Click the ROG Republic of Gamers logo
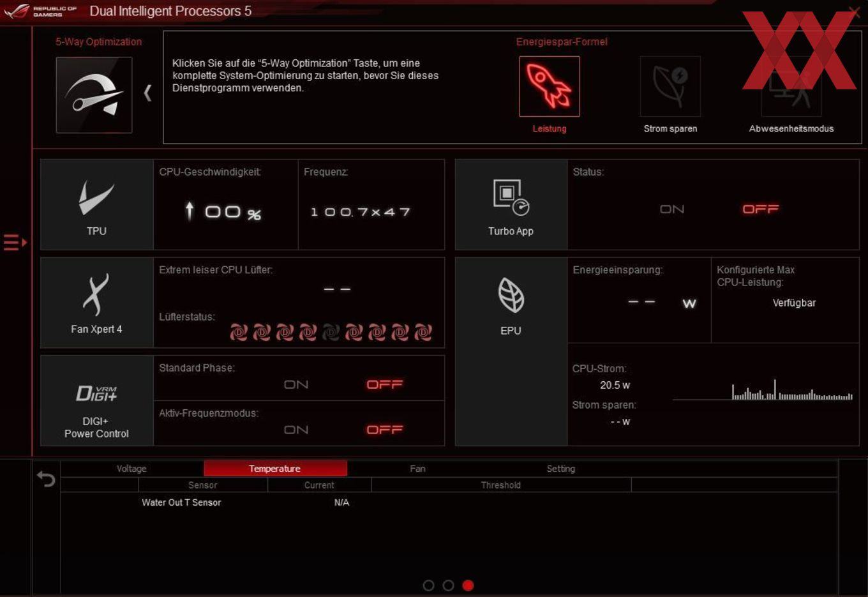This screenshot has width=868, height=597. click(40, 11)
